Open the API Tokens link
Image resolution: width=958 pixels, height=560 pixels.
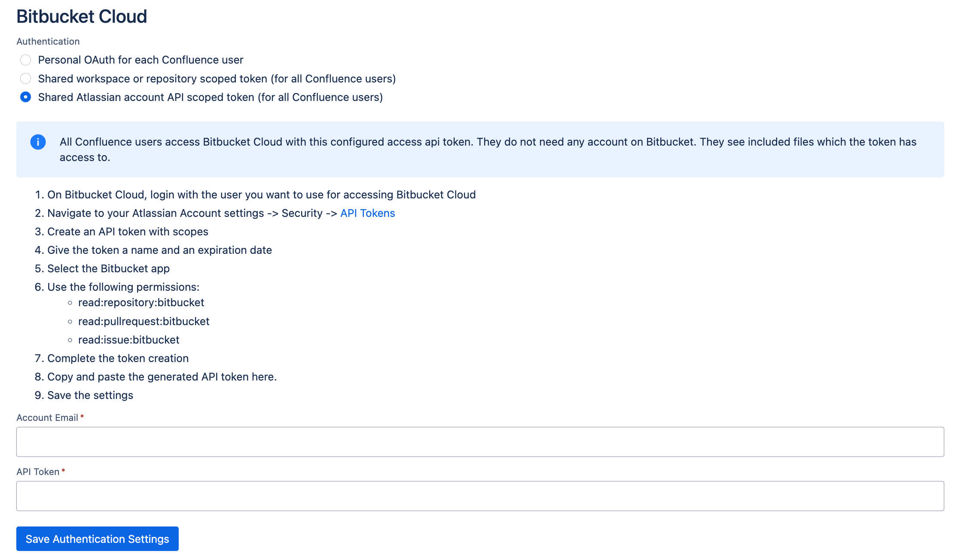pyautogui.click(x=368, y=213)
